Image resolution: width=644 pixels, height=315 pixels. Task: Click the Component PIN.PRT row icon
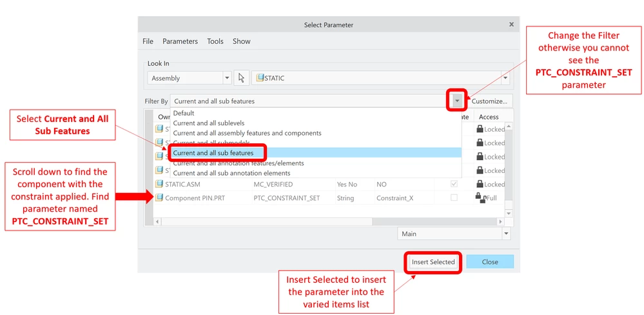point(159,198)
